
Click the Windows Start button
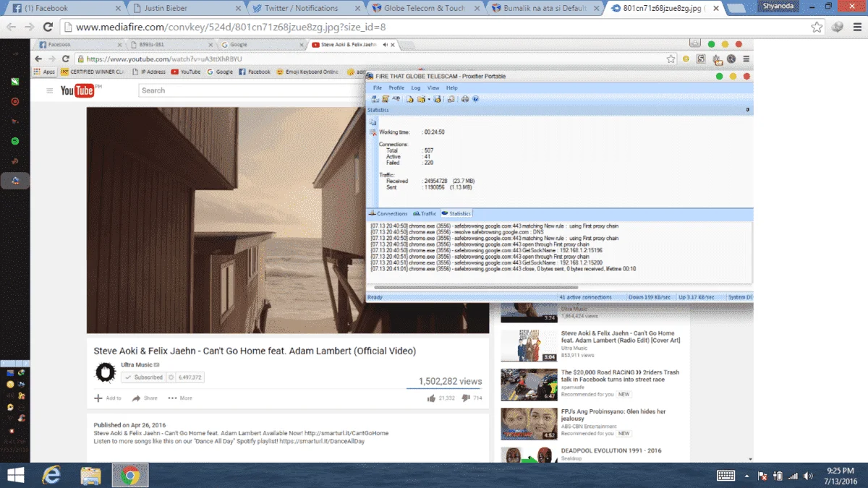[14, 475]
